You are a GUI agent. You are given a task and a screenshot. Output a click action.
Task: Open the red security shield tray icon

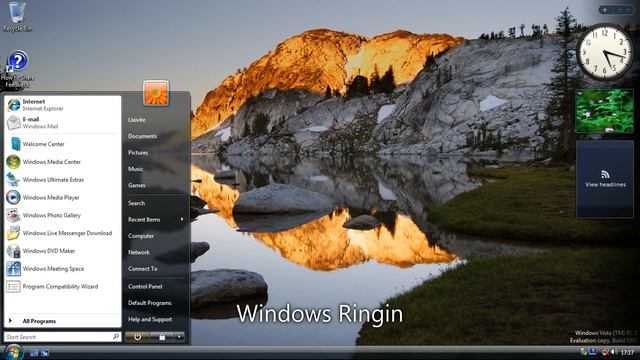click(605, 352)
